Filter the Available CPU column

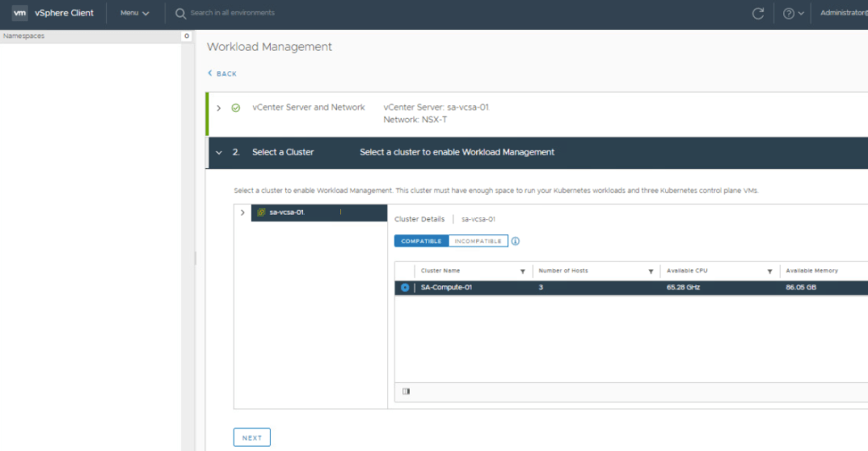pos(770,271)
